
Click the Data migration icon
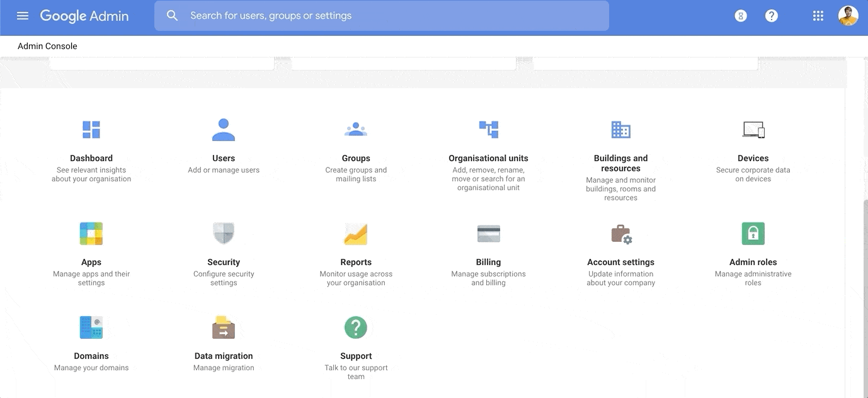point(224,327)
